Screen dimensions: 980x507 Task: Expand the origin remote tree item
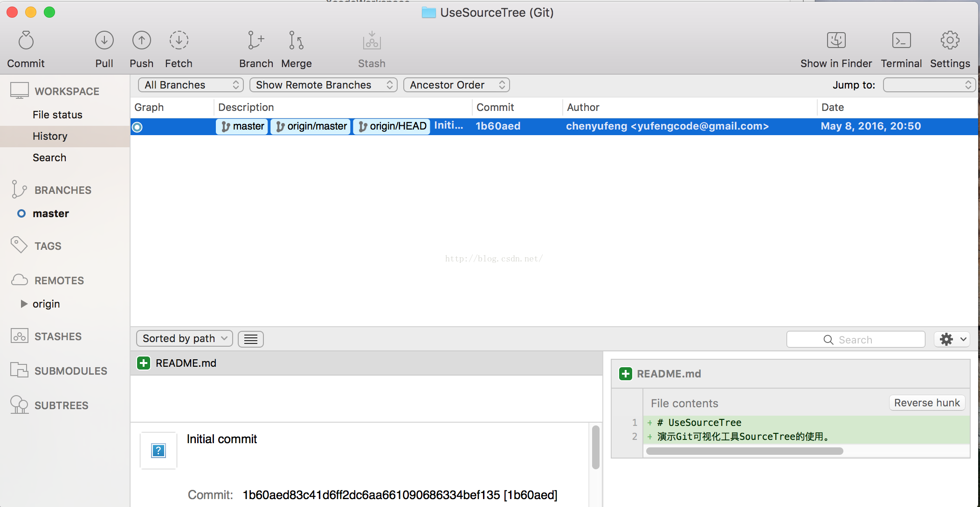[x=24, y=304]
